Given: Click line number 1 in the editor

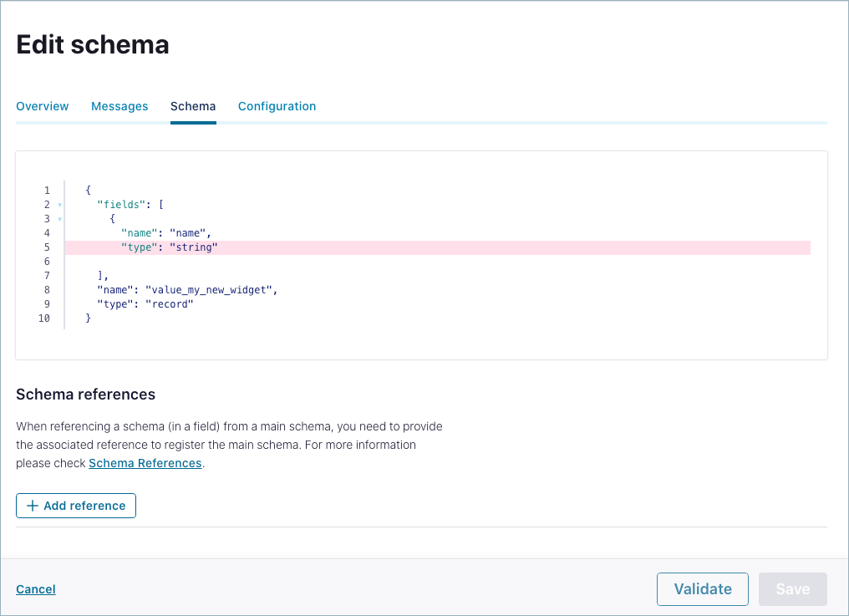Looking at the screenshot, I should 46,190.
